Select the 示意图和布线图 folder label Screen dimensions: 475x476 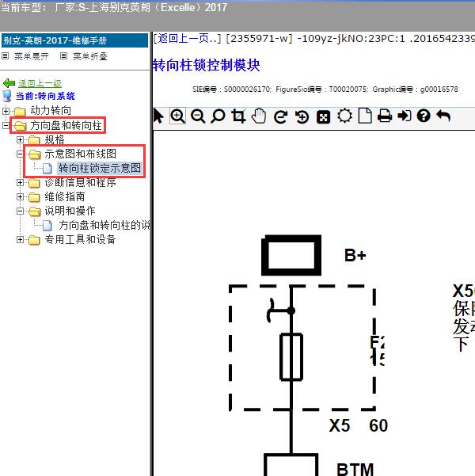pos(81,154)
